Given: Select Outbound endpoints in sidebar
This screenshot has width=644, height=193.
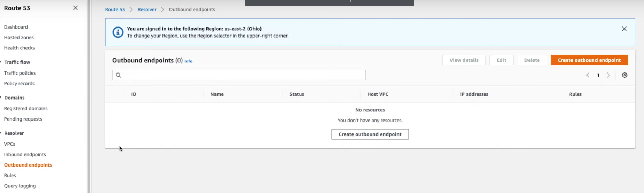Looking at the screenshot, I should pos(28,165).
